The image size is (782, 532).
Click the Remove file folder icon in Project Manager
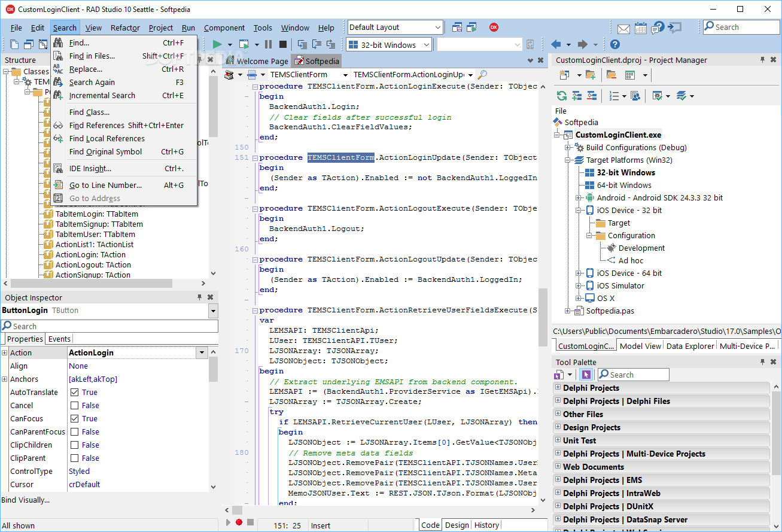pyautogui.click(x=611, y=75)
